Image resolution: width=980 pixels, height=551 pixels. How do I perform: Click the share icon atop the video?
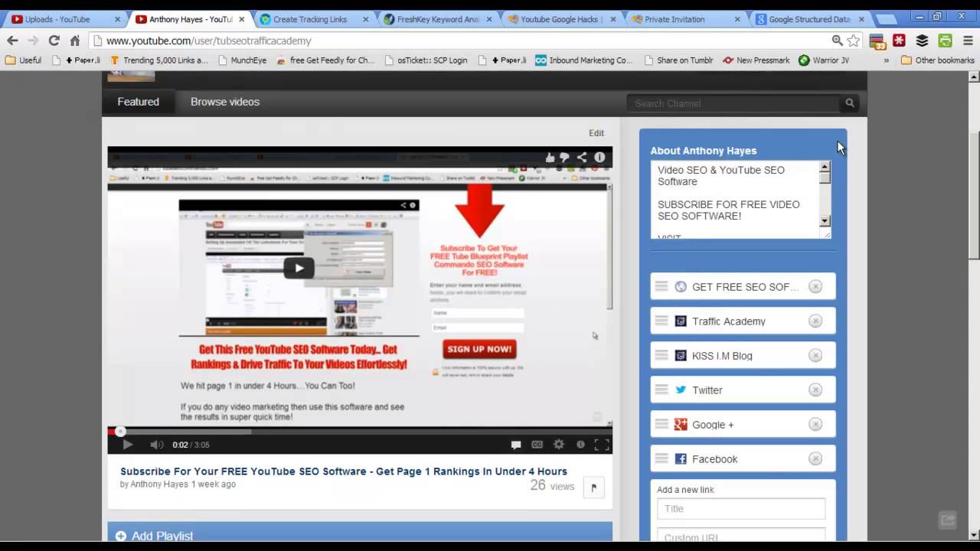pyautogui.click(x=582, y=158)
